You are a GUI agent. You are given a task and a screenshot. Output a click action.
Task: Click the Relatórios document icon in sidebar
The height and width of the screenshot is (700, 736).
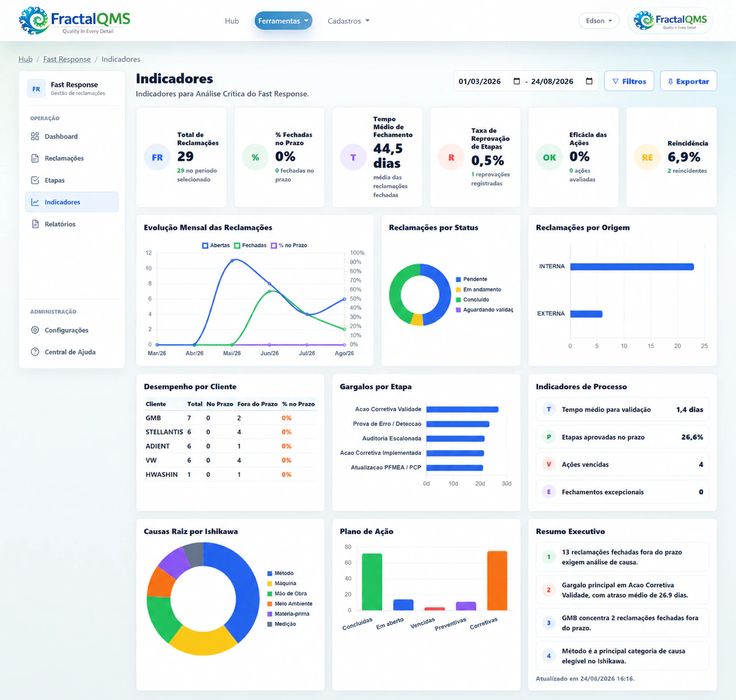click(x=35, y=224)
